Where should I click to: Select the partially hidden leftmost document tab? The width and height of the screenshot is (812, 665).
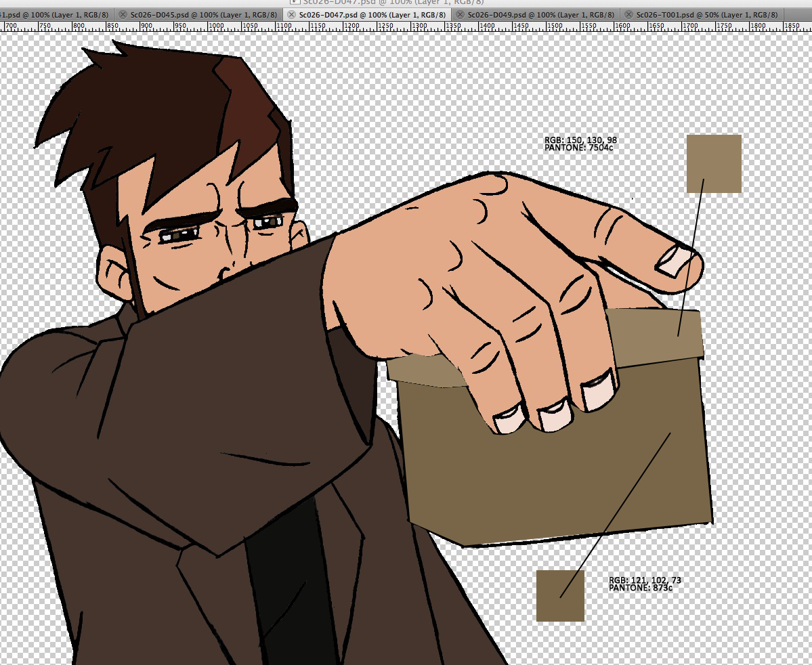(54, 14)
